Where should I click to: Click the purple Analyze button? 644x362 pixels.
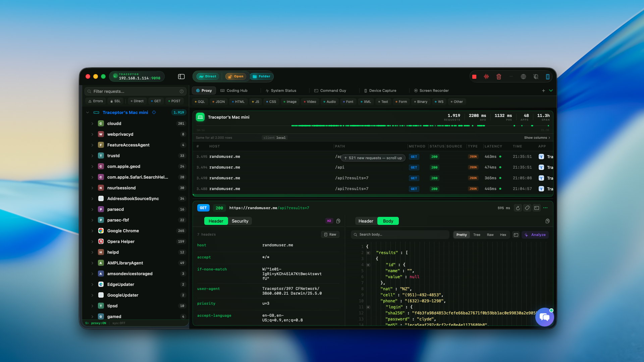pos(535,235)
